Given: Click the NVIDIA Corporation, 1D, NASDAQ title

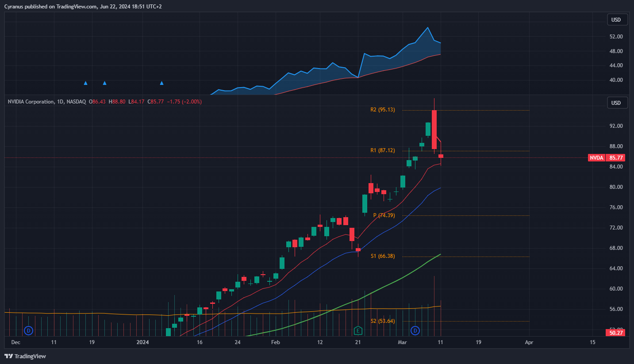Looking at the screenshot, I should point(47,102).
